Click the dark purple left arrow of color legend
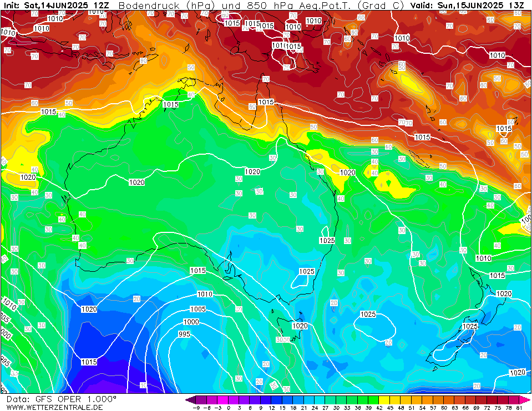 click(191, 400)
